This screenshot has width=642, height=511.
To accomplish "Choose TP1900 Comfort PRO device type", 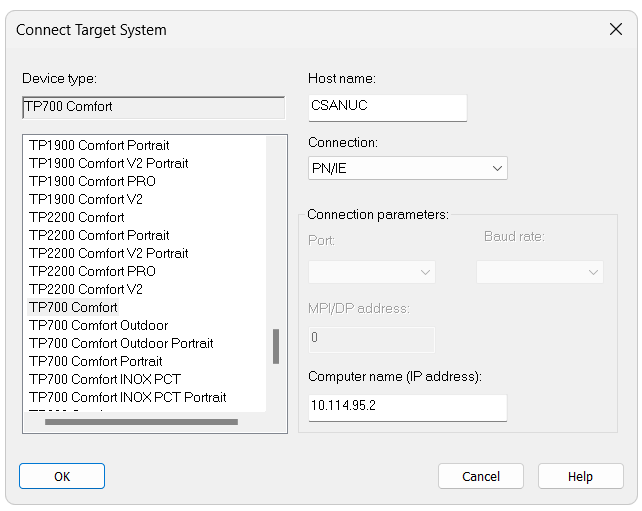I will pyautogui.click(x=93, y=181).
